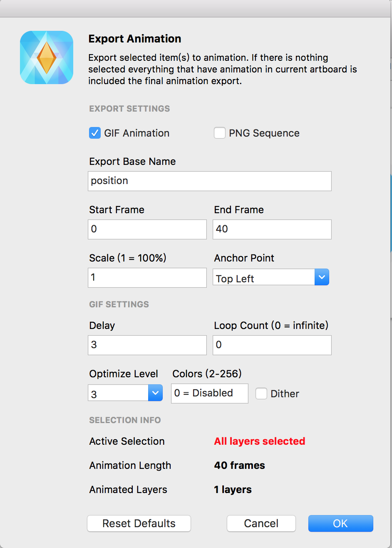The image size is (392, 548).
Task: Click the Anchor Point blue arrow button
Action: click(x=322, y=277)
